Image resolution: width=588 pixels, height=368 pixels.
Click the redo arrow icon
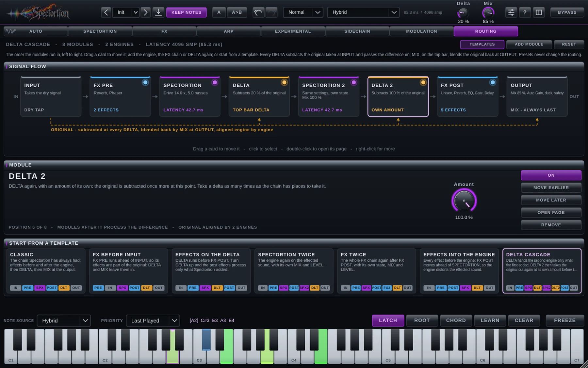point(271,12)
